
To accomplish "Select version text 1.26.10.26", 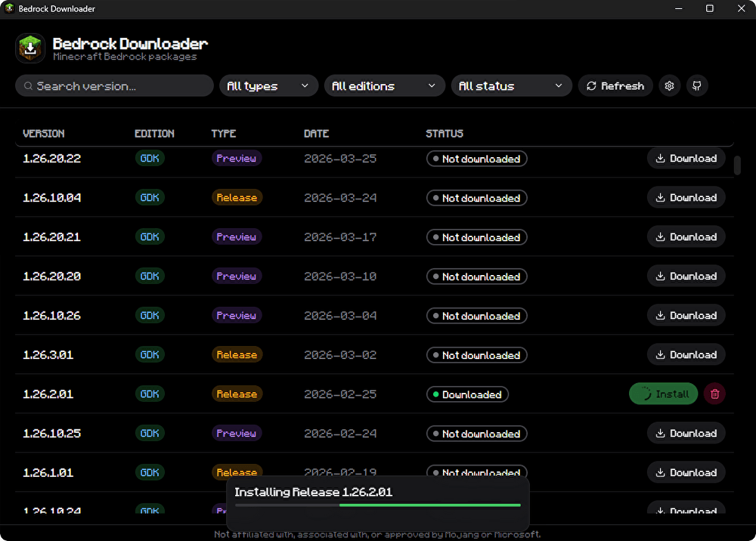I will tap(52, 316).
